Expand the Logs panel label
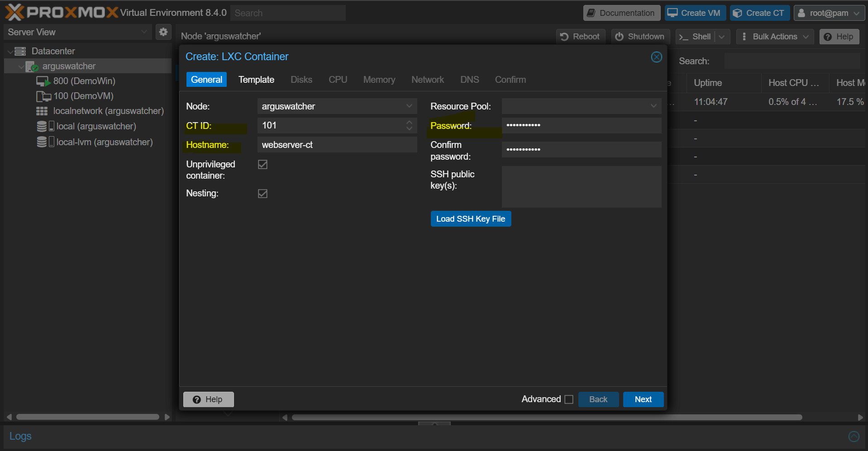 click(x=20, y=436)
